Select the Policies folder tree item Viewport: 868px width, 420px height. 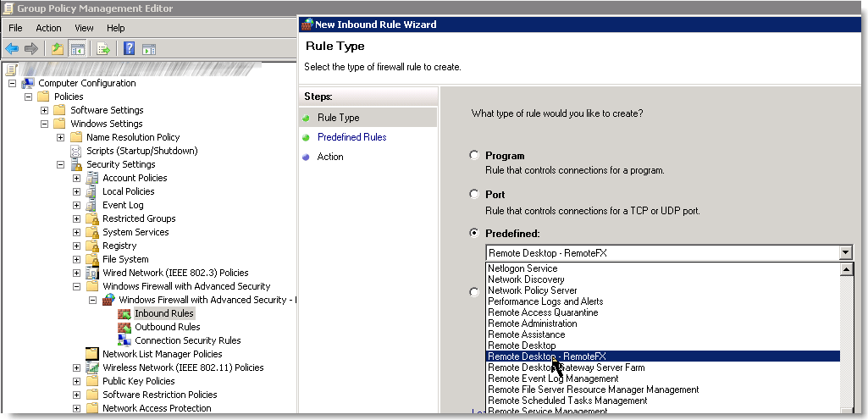69,97
